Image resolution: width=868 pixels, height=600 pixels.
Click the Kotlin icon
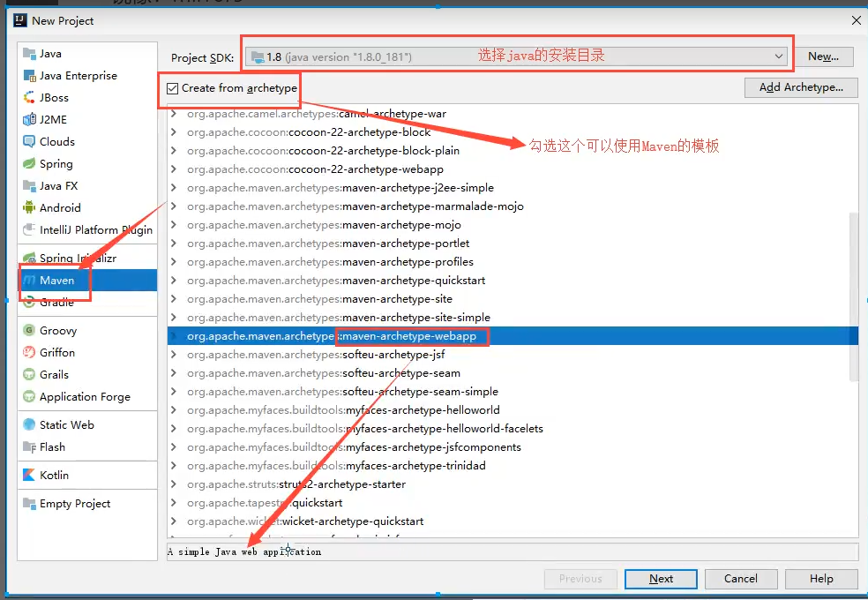point(29,475)
